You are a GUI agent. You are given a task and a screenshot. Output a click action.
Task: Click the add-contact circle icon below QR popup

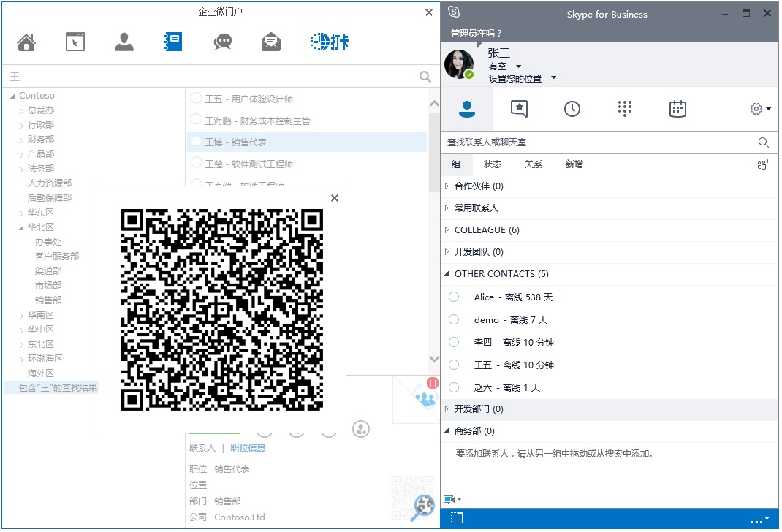[x=360, y=428]
